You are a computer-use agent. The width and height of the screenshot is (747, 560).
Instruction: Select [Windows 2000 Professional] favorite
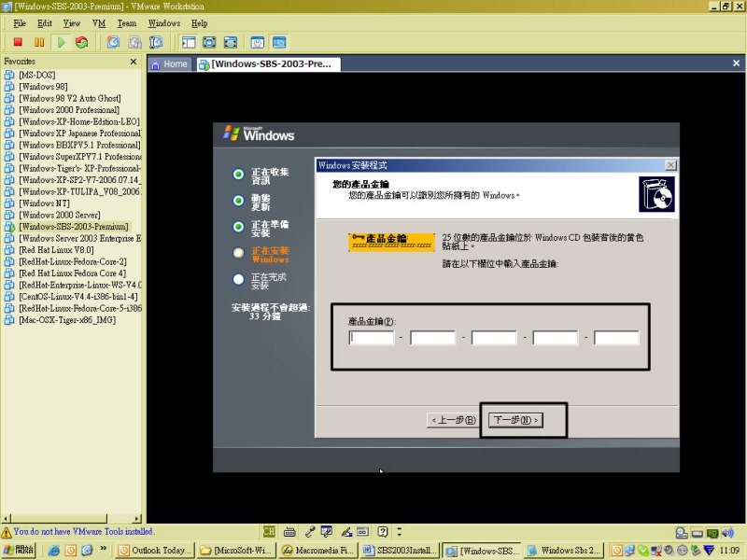click(x=69, y=110)
